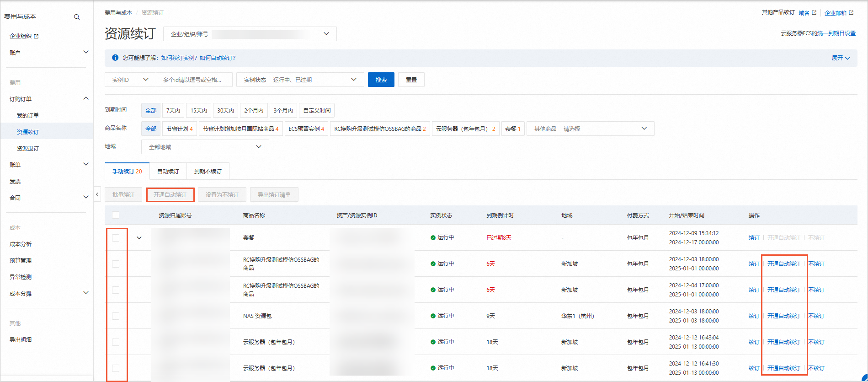Screen dimensions: 868x382
Task: Click the search icon in sidebar header
Action: [77, 17]
